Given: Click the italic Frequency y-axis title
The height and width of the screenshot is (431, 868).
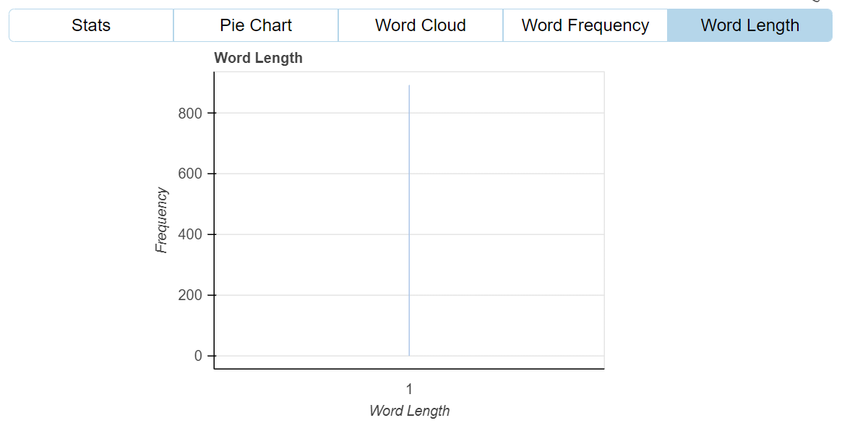Looking at the screenshot, I should 162,221.
